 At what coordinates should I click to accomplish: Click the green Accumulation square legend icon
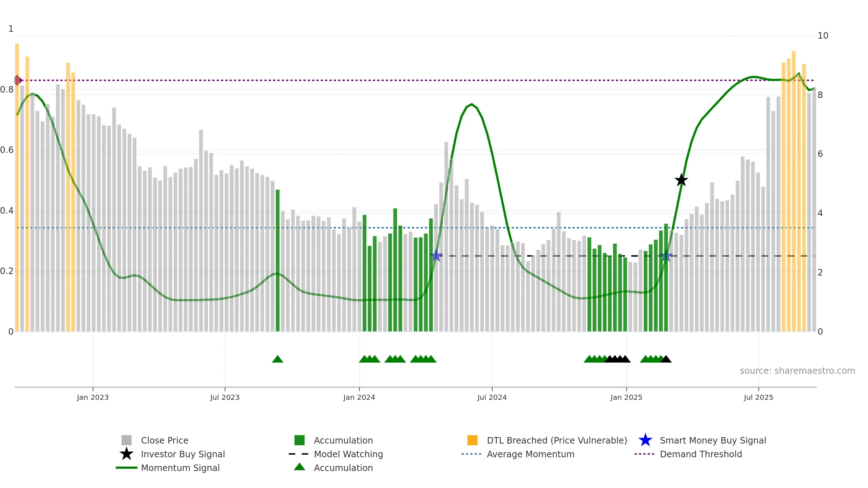point(299,440)
